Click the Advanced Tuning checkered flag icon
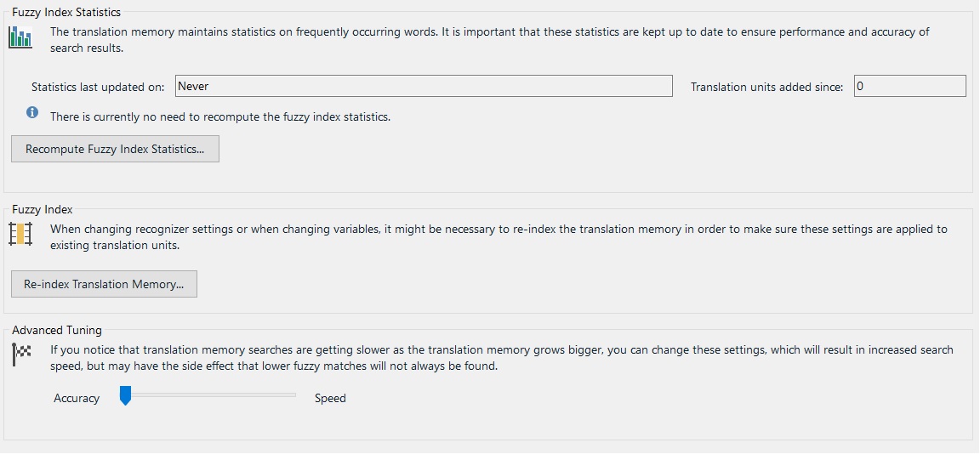The image size is (980, 454). [x=21, y=355]
